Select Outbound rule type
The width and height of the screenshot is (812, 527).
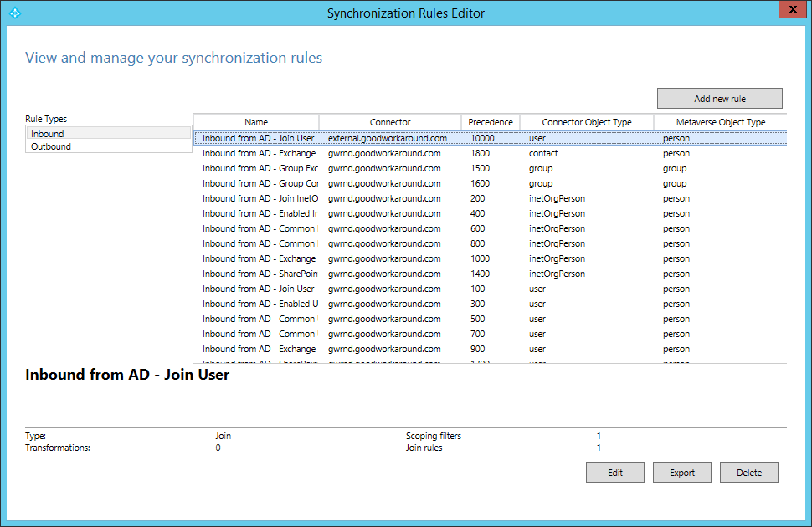tap(108, 146)
